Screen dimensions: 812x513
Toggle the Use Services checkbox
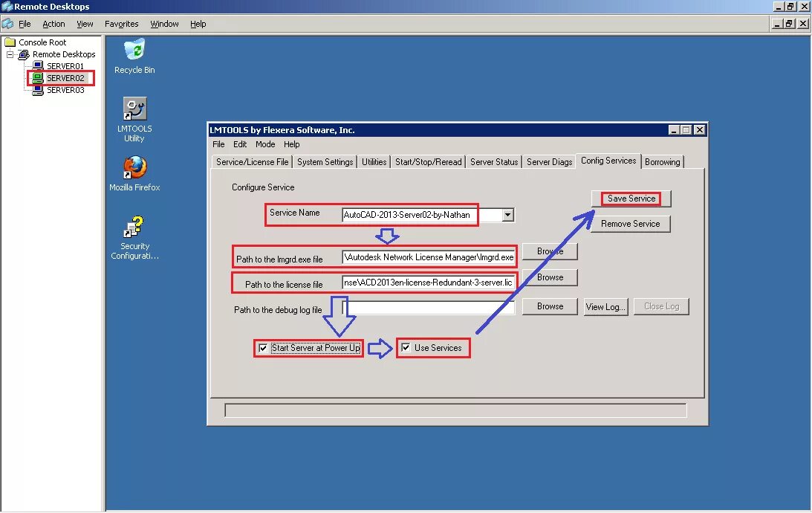tap(406, 348)
